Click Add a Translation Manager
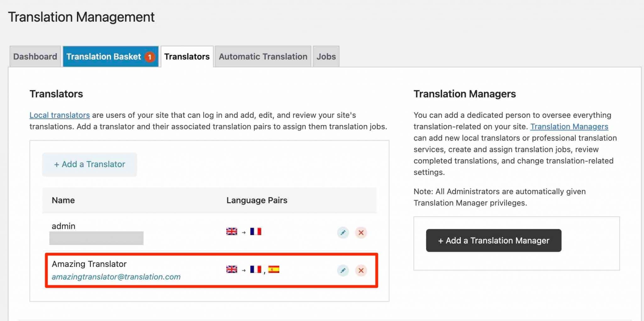The width and height of the screenshot is (644, 321). pos(493,241)
